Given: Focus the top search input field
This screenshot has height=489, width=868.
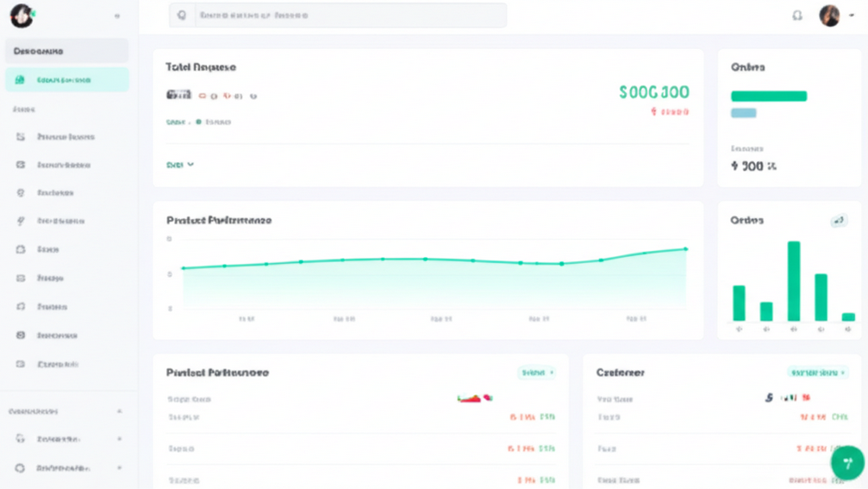Looking at the screenshot, I should [x=338, y=16].
